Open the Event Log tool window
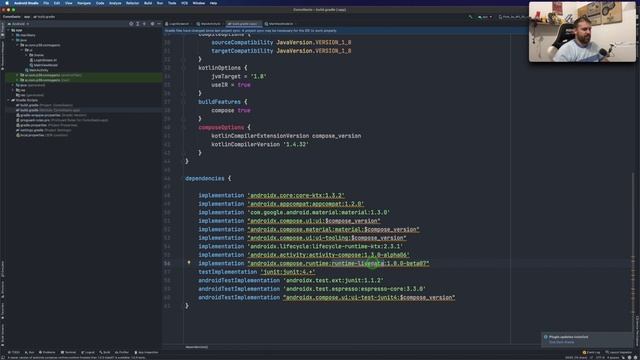The height and width of the screenshot is (360, 640). point(591,352)
